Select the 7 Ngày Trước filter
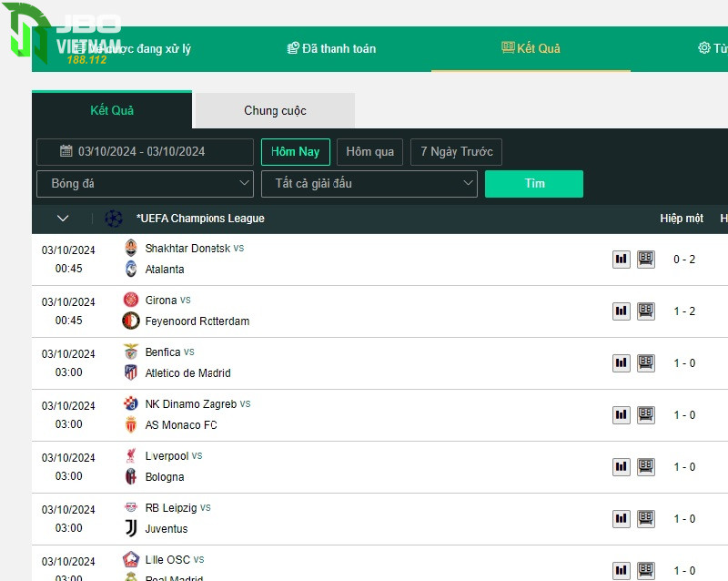Screen dimensions: 728x581 (x=457, y=151)
